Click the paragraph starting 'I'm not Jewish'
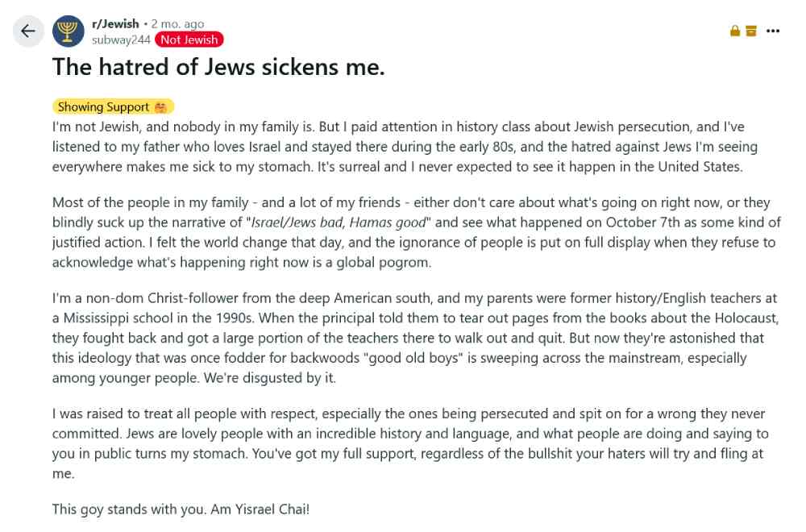The height and width of the screenshot is (532, 806). [405, 147]
